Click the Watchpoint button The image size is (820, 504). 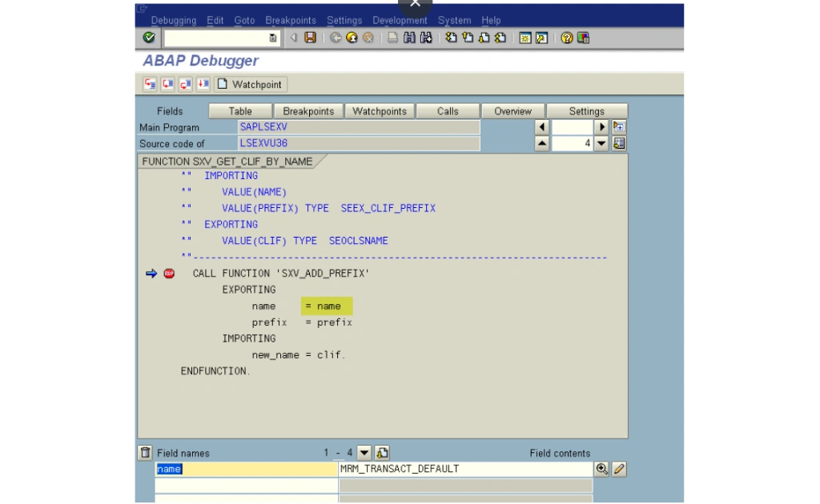tap(251, 84)
